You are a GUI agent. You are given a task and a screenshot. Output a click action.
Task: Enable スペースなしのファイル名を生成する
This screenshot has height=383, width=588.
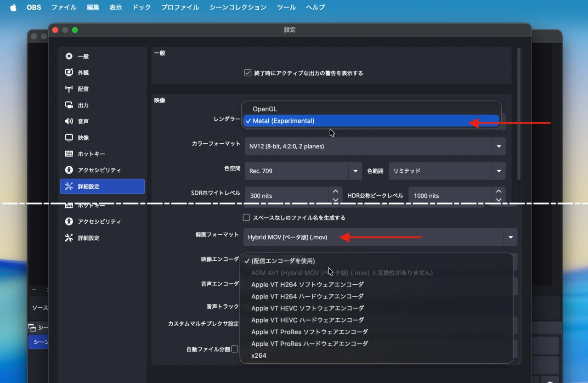point(246,217)
